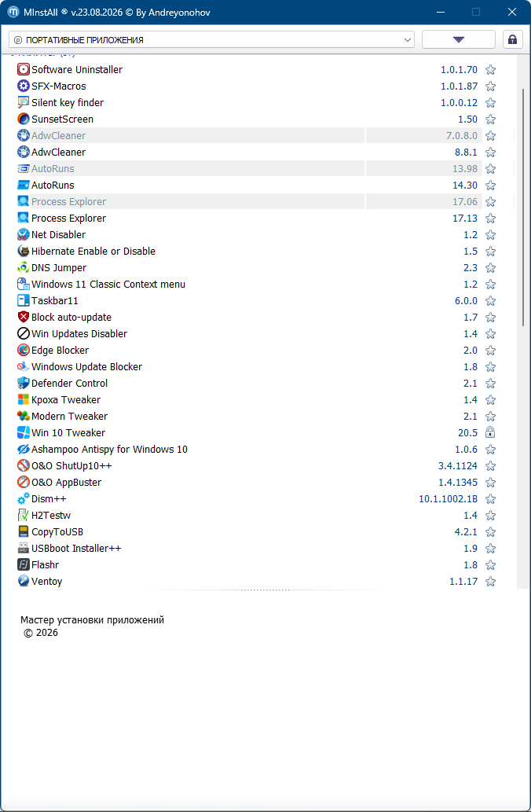The image size is (531, 812).
Task: Minimize the MInstAll window
Action: click(x=441, y=12)
